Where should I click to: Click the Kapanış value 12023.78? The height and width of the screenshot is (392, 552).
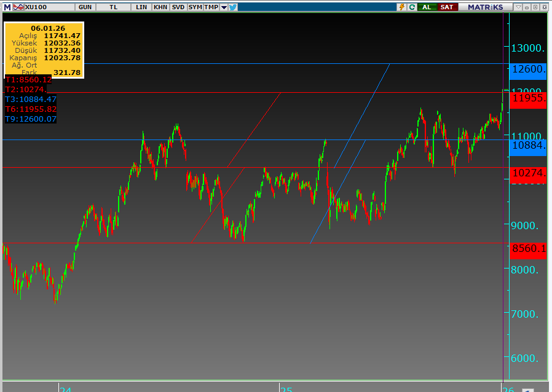(x=62, y=58)
